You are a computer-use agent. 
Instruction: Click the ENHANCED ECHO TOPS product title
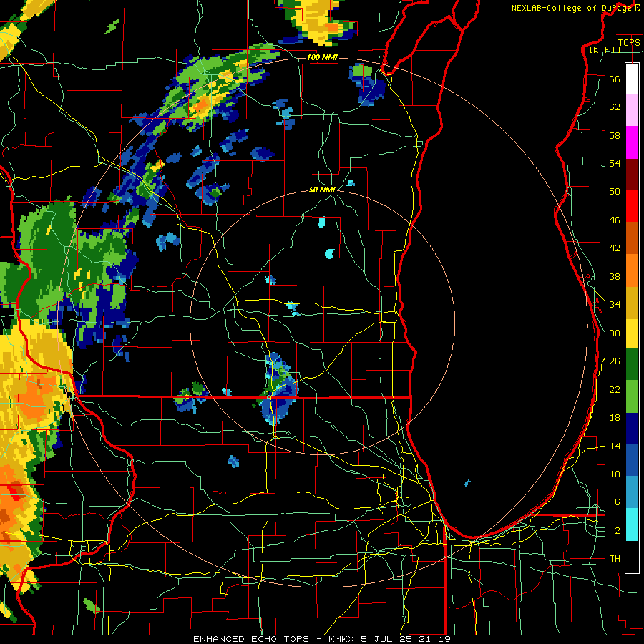[x=251, y=639]
